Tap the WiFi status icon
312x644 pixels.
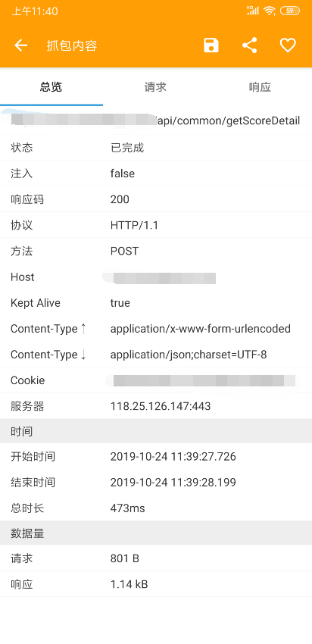pos(270,11)
